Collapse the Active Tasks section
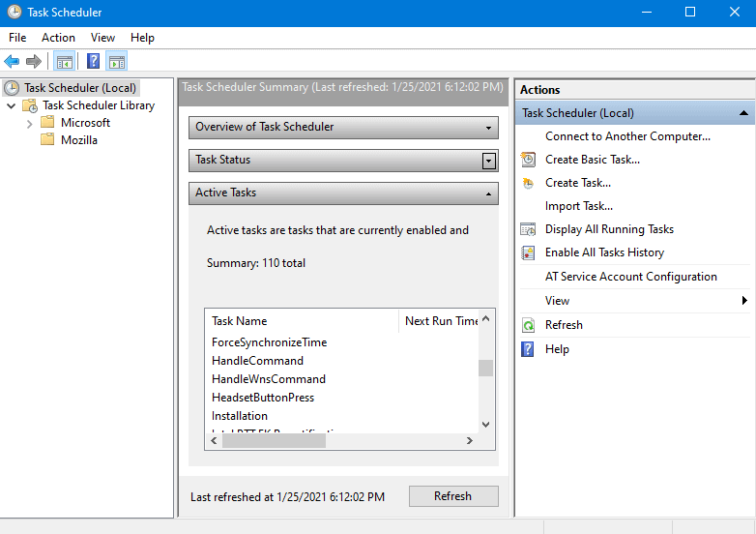Image resolution: width=756 pixels, height=534 pixels. click(x=489, y=193)
